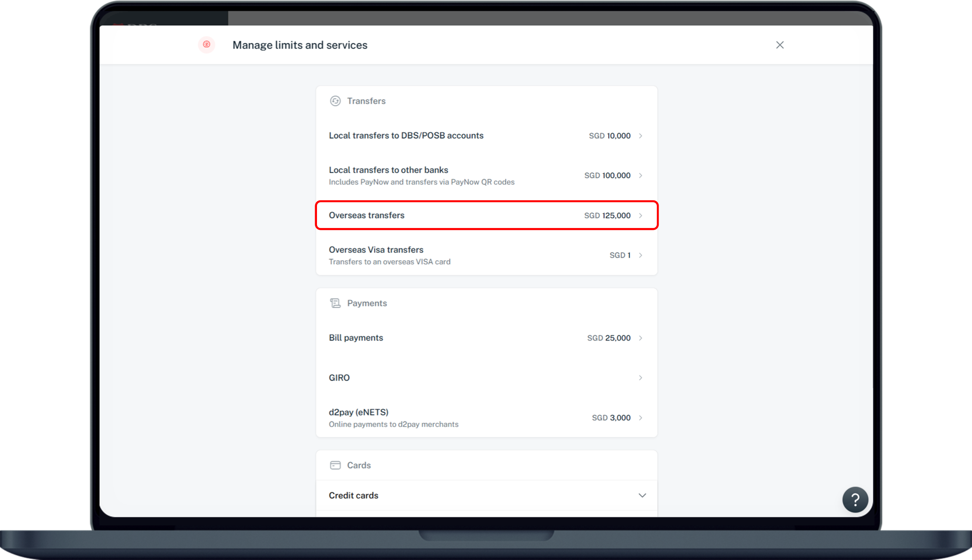Click chevron next to SGD 10,000 limit

tap(641, 136)
